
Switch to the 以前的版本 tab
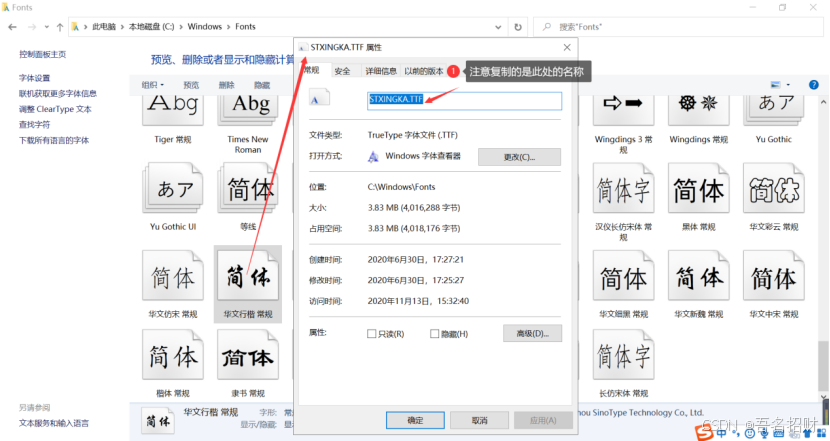pyautogui.click(x=423, y=71)
